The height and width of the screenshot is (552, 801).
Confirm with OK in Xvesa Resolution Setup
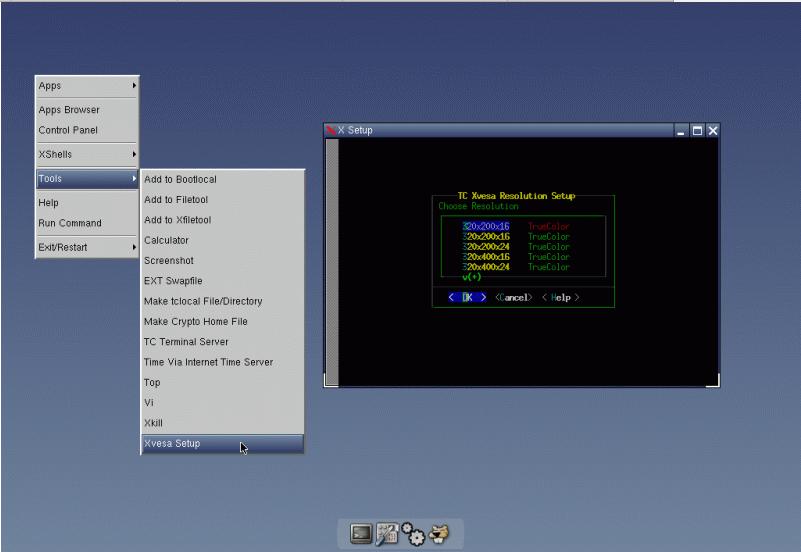click(467, 297)
